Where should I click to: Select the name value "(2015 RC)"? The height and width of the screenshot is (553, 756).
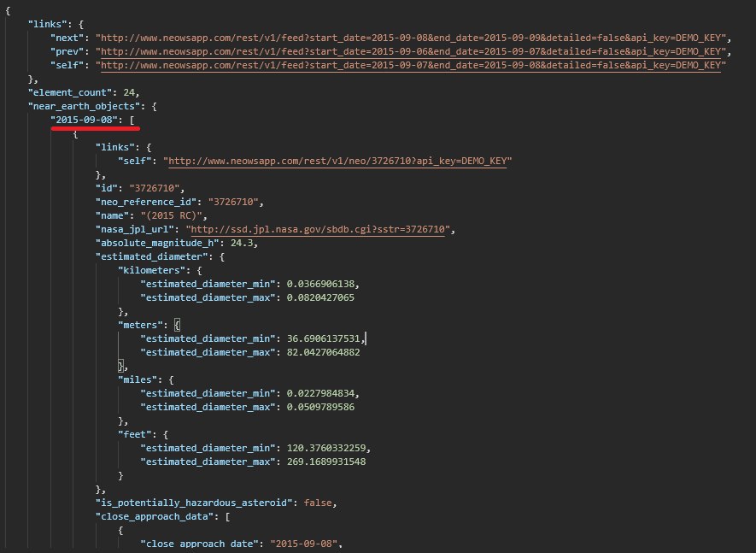coord(171,215)
